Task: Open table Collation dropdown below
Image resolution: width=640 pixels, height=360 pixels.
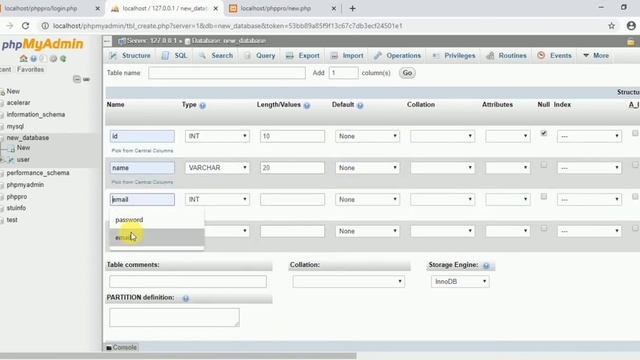Action: [x=349, y=282]
